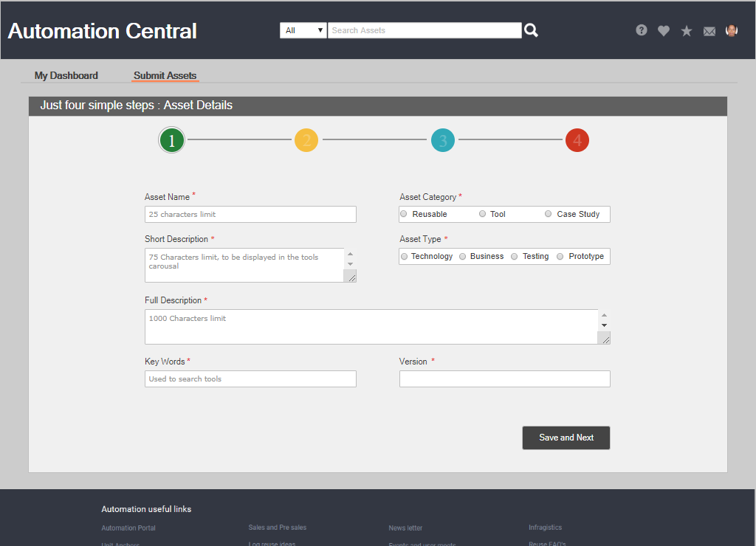Open the Automation Portal footer link
This screenshot has height=546, width=756.
click(128, 528)
